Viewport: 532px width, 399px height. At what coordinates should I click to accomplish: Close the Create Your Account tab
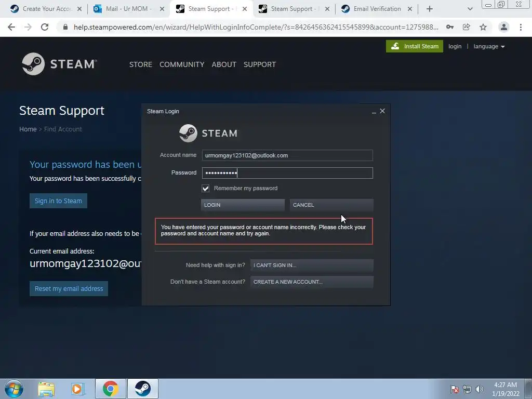click(79, 9)
